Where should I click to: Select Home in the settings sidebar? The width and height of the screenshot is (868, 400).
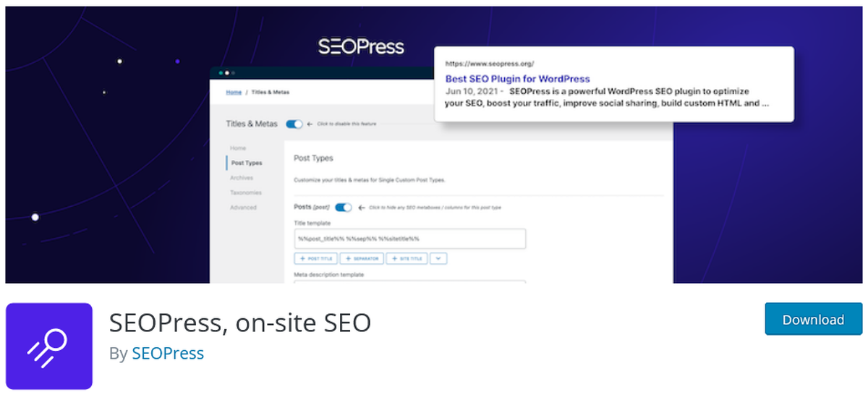[x=238, y=148]
